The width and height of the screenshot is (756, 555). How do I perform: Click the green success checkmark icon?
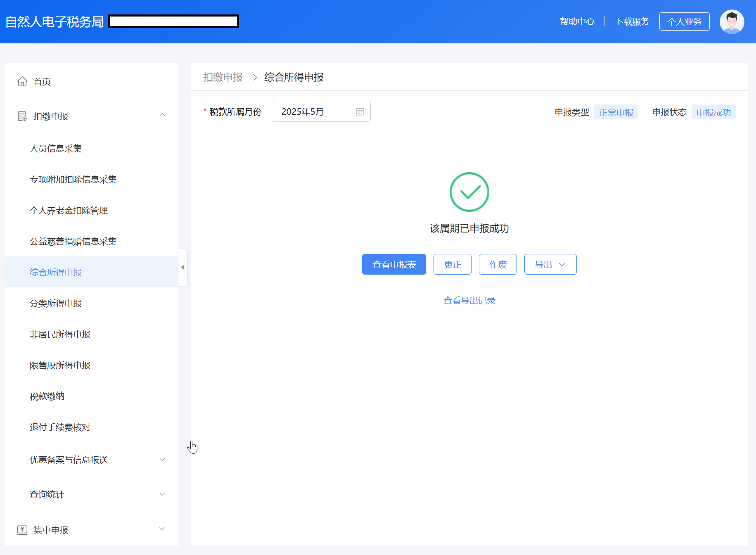469,192
